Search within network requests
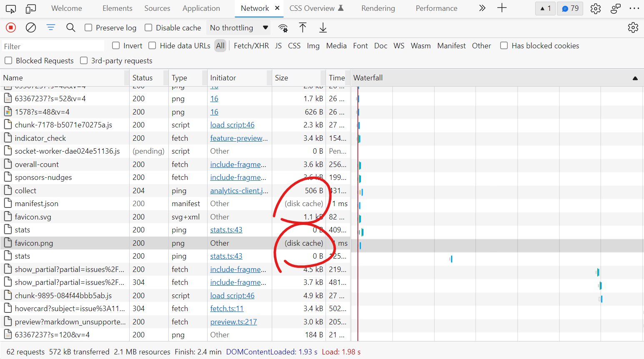644x359 pixels. click(x=71, y=27)
